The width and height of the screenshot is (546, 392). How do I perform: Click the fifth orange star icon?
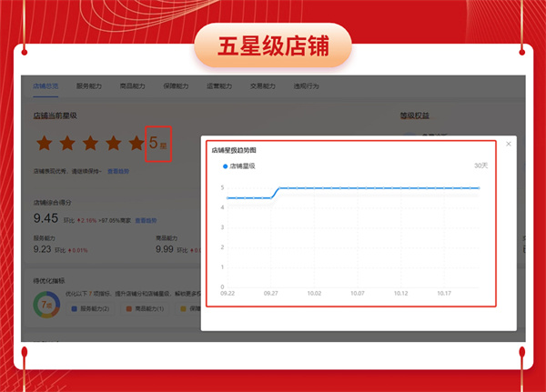tap(136, 143)
